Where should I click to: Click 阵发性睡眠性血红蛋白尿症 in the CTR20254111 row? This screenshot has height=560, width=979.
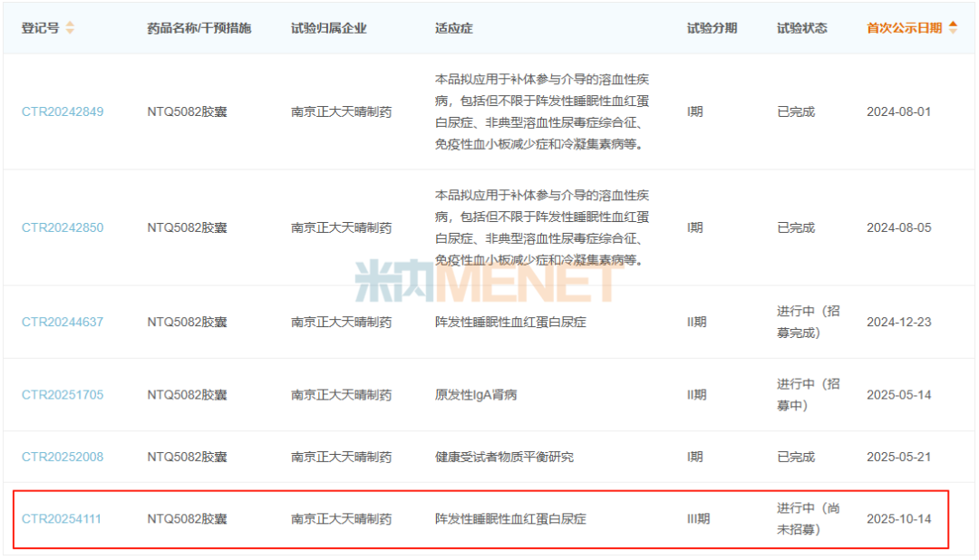(x=510, y=519)
